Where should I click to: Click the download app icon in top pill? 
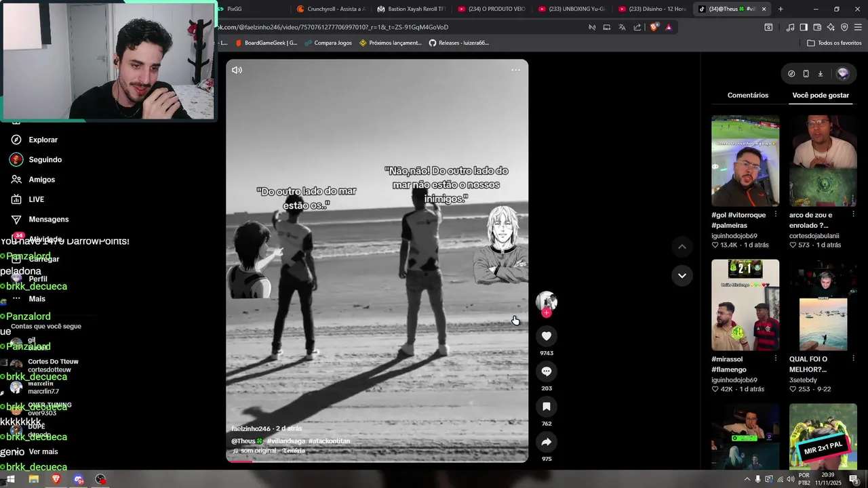coord(820,73)
